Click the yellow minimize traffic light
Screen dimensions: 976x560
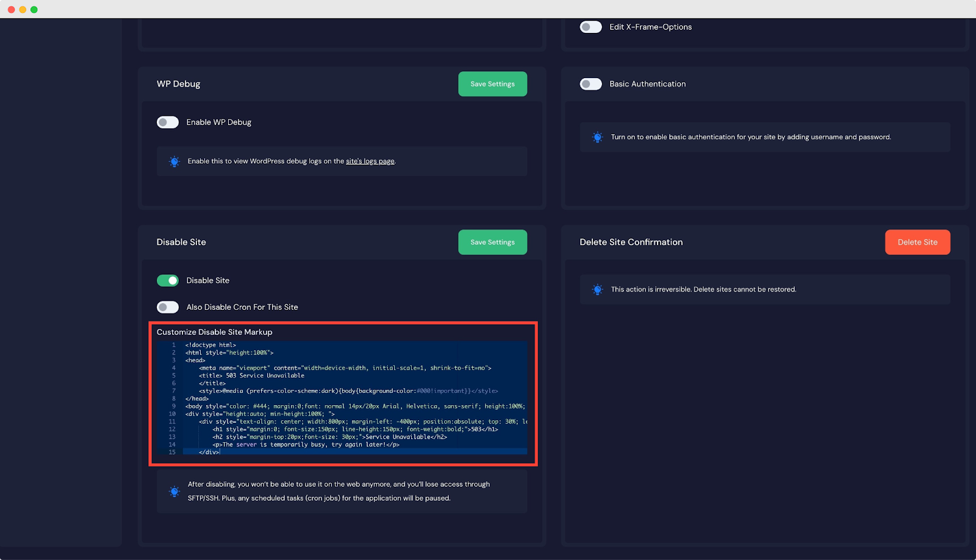pos(23,9)
